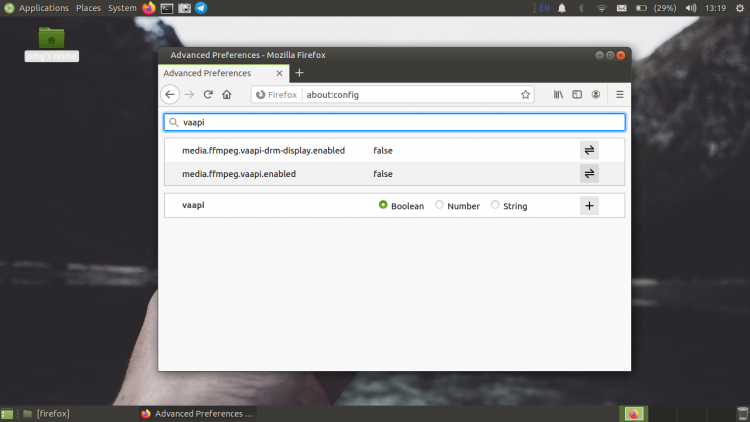Launch Telegram from the top panel
The image size is (750, 422).
click(x=201, y=8)
